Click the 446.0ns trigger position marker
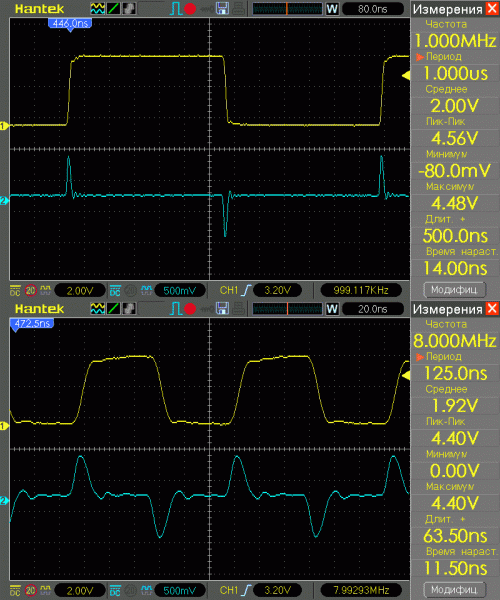This screenshot has width=500, height=600. pyautogui.click(x=70, y=24)
